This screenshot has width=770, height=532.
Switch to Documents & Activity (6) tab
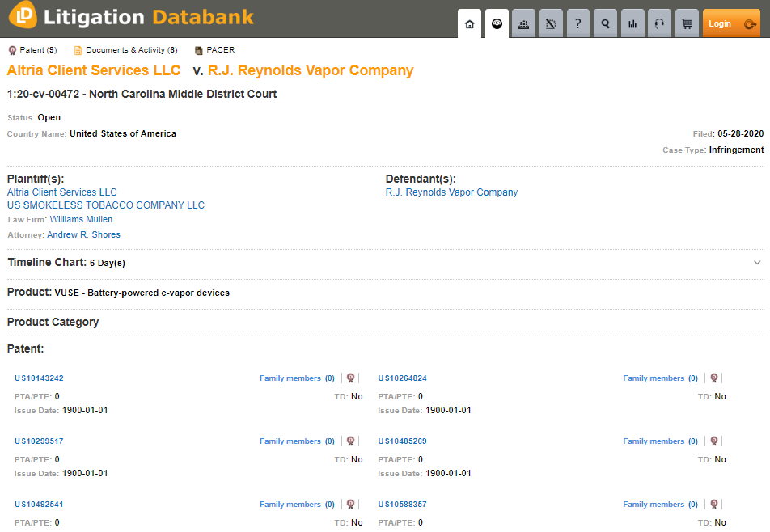pos(125,50)
